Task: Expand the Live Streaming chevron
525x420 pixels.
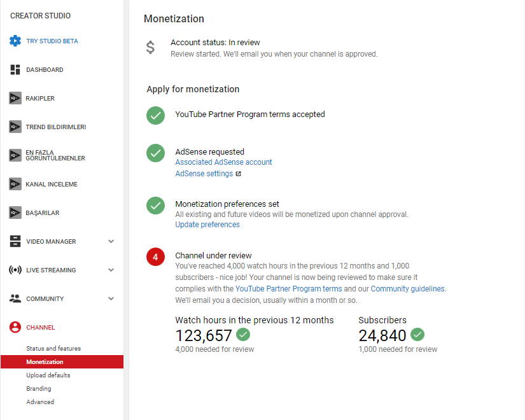Action: pyautogui.click(x=111, y=270)
